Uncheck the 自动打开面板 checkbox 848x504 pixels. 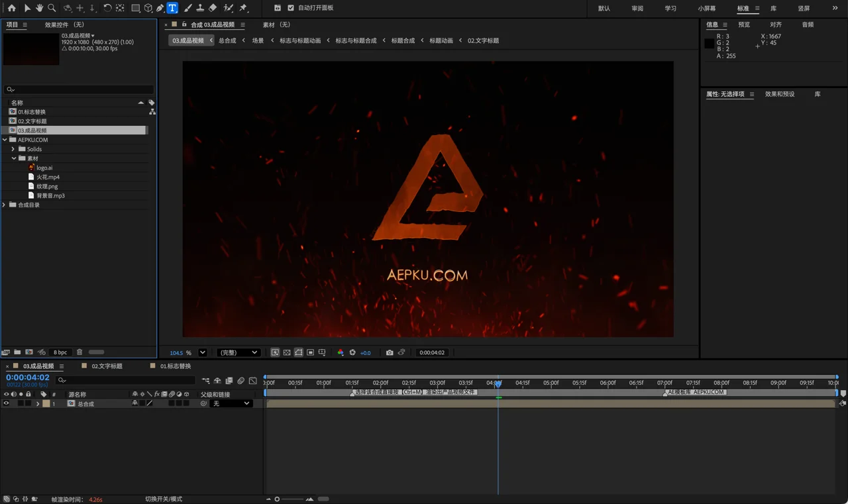click(290, 8)
